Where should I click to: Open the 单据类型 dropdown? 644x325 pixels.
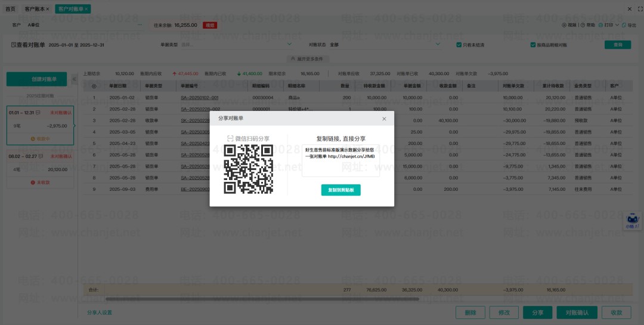pos(236,44)
